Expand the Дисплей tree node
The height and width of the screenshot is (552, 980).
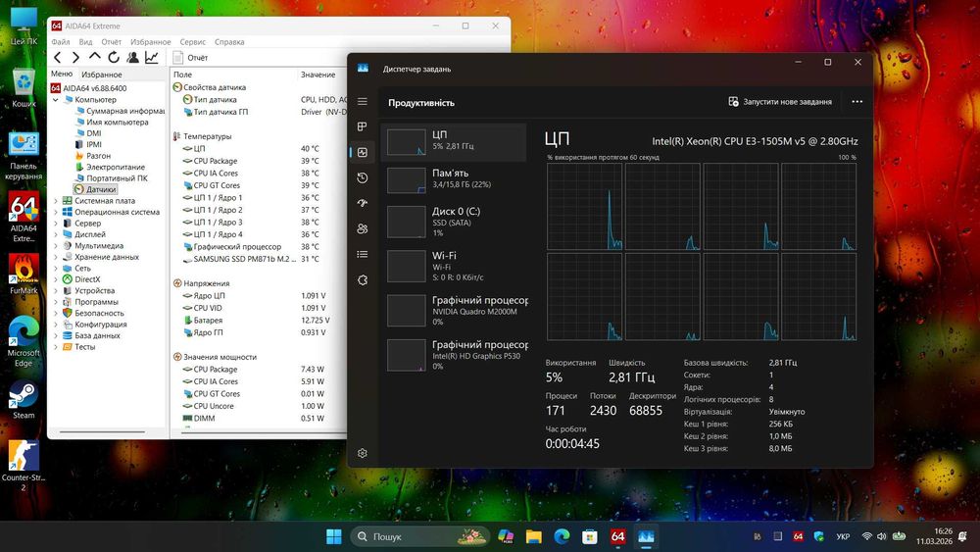pyautogui.click(x=56, y=234)
